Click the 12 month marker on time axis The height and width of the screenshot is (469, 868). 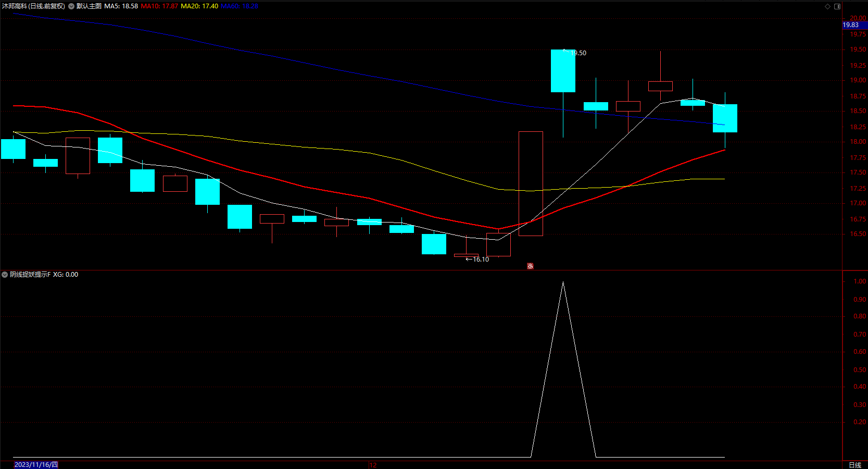[373, 465]
